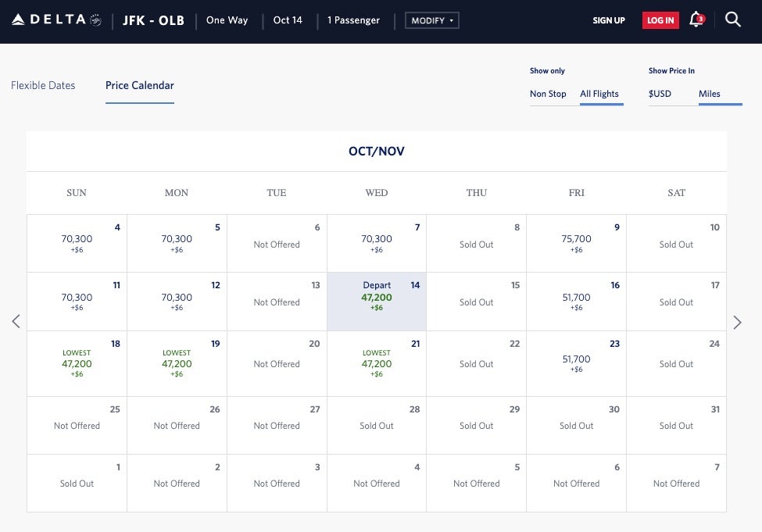Screen dimensions: 762x532
Task: Click the LOG IN button
Action: tap(660, 20)
